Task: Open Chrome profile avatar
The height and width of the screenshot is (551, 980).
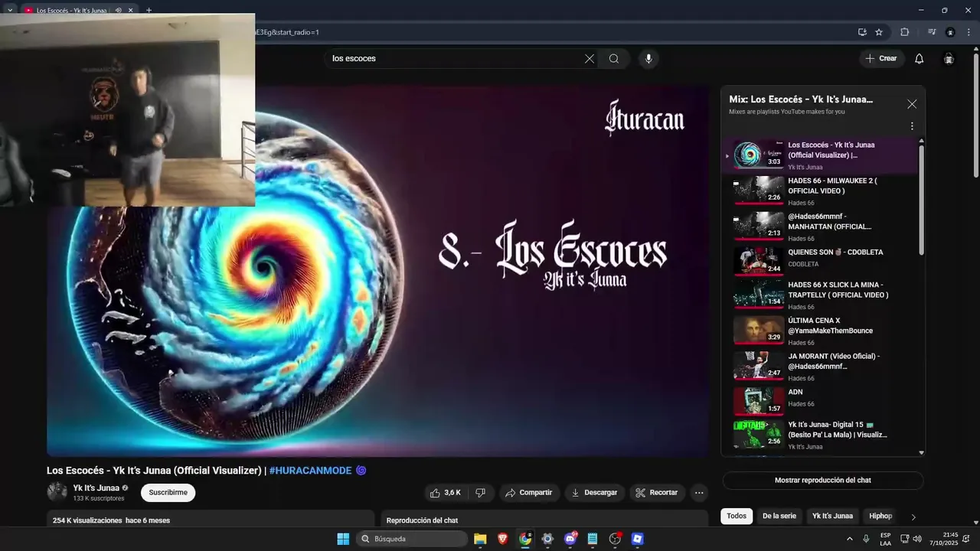Action: tap(950, 32)
